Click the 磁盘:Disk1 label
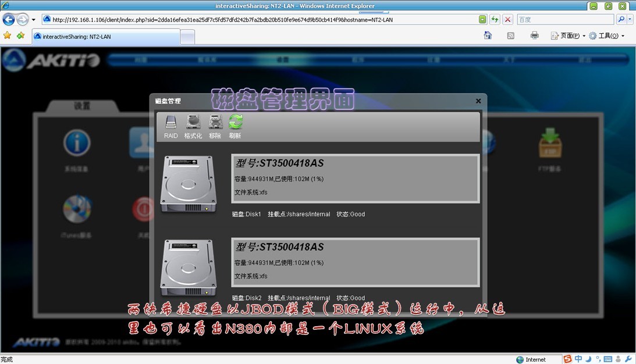 click(x=247, y=214)
